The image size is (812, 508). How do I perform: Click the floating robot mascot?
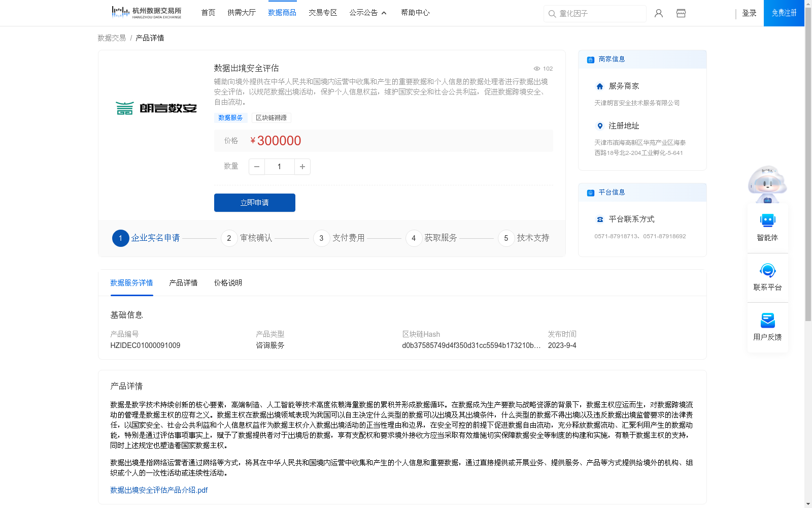click(x=767, y=184)
